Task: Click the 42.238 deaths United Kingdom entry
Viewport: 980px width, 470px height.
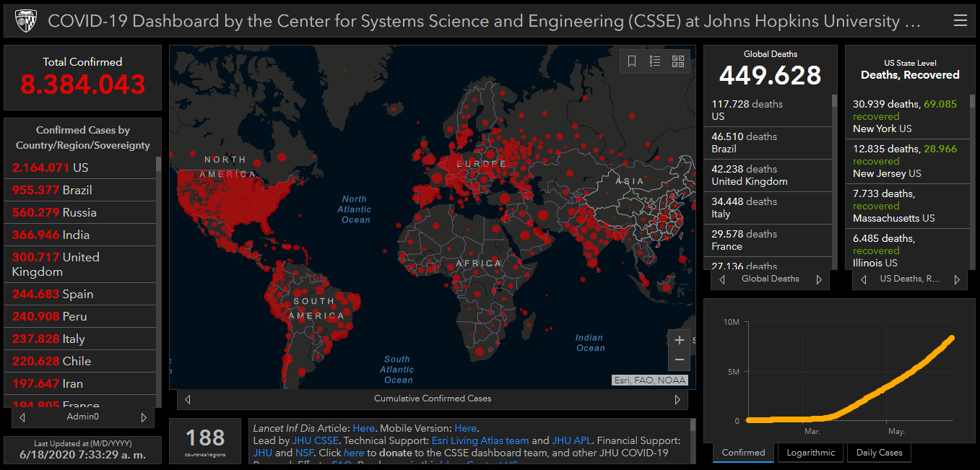Action: coord(768,175)
